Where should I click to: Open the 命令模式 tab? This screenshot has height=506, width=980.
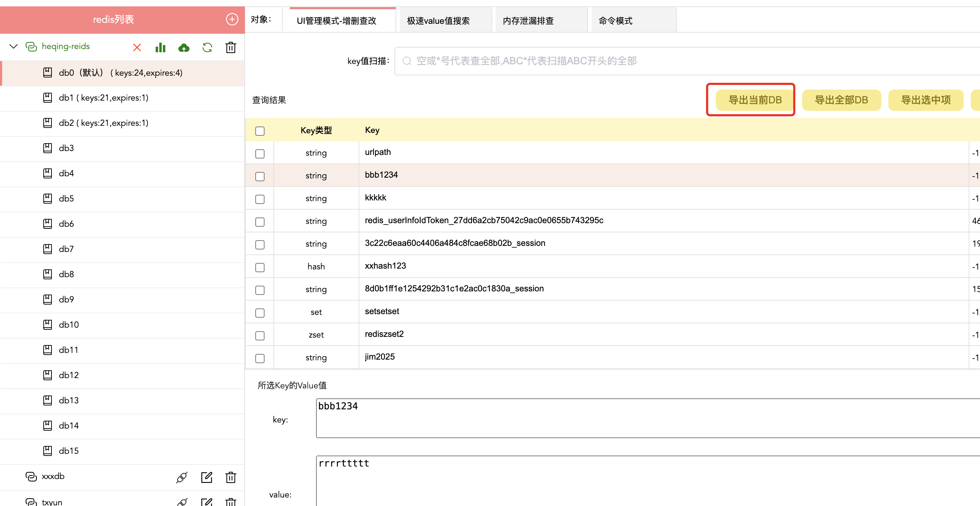point(615,21)
